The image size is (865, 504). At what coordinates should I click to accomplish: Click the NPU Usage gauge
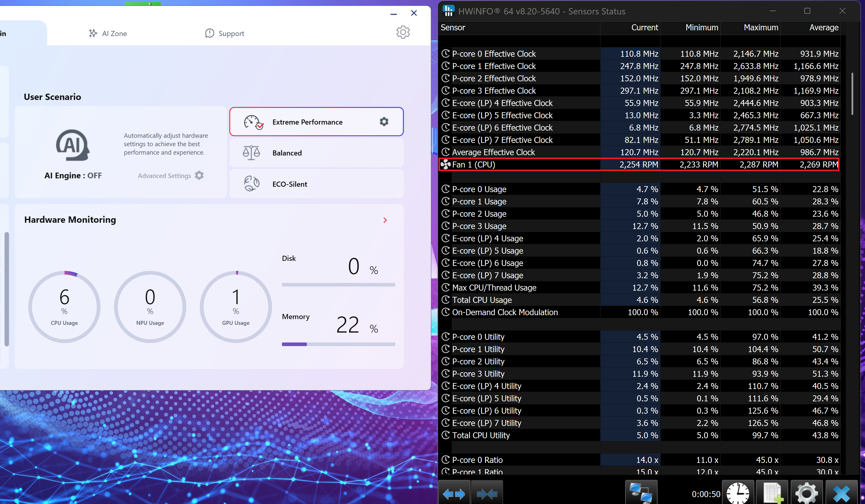pyautogui.click(x=150, y=307)
